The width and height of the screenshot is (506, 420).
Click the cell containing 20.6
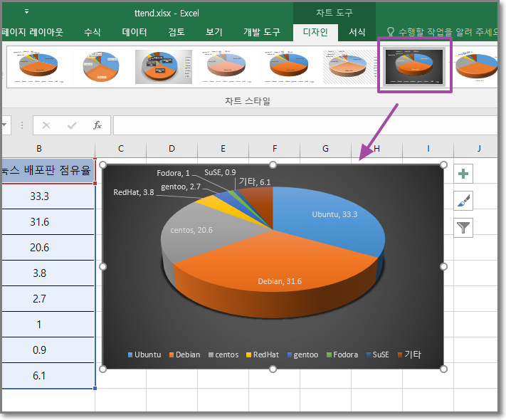point(48,247)
